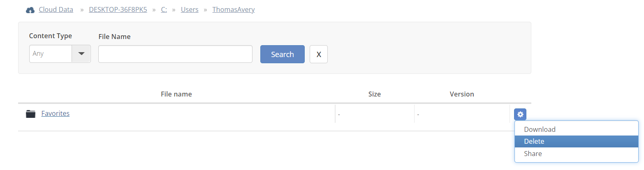Click the blue Search button

[x=283, y=54]
